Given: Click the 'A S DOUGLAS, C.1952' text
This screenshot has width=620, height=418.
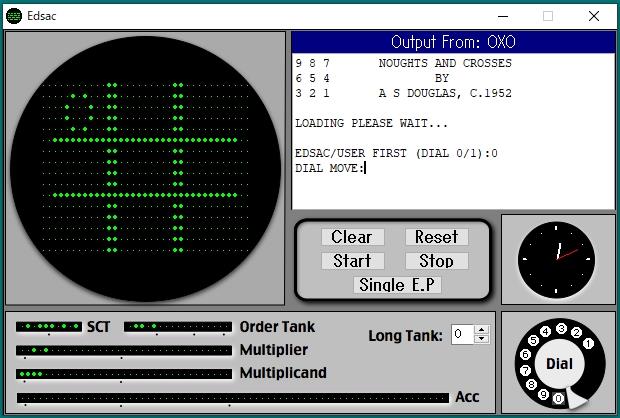Looking at the screenshot, I should (445, 93).
